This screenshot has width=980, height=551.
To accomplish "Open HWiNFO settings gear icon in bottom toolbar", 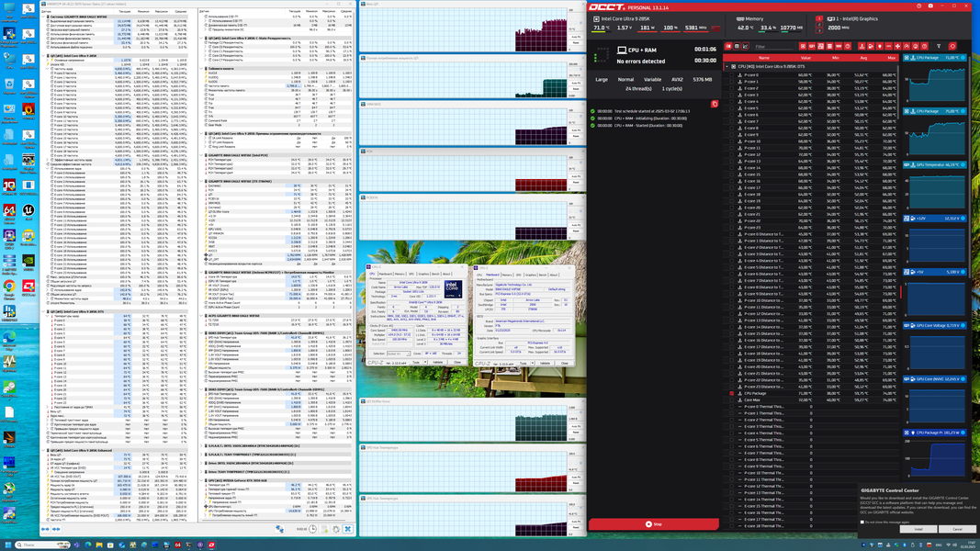I will coord(336,529).
